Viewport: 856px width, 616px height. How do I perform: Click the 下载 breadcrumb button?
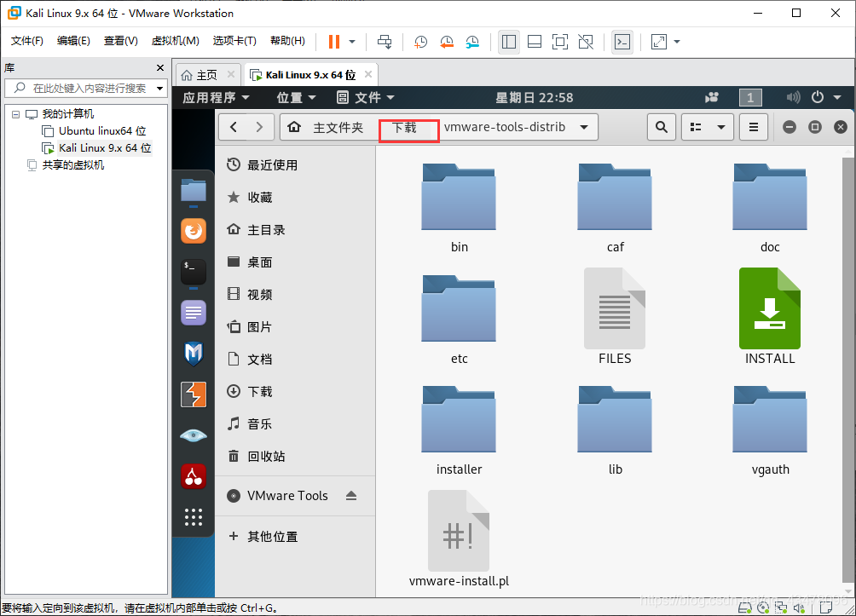point(408,126)
